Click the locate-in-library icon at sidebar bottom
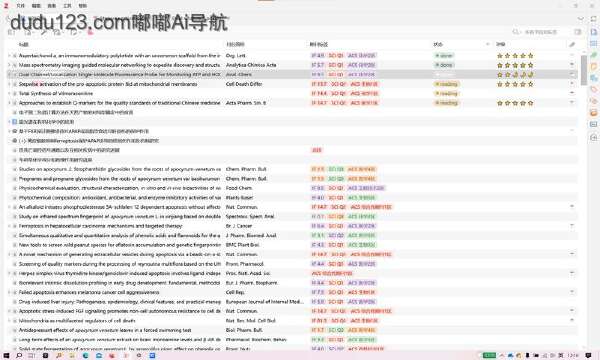The width and height of the screenshot is (600, 360). point(593,137)
